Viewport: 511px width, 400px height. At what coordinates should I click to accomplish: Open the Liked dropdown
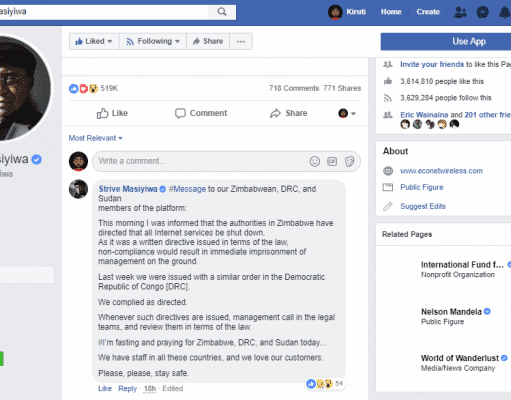coord(94,41)
